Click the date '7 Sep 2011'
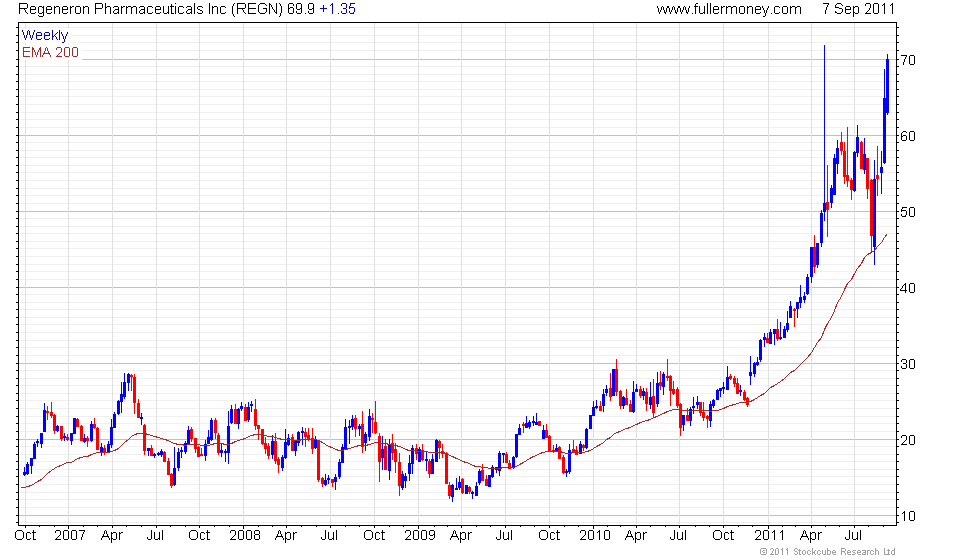Image resolution: width=980 pixels, height=560 pixels. 858,9
